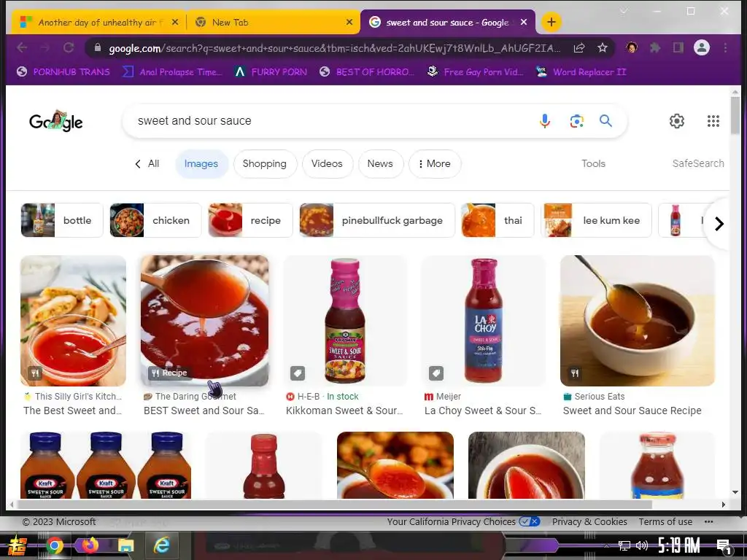The height and width of the screenshot is (560, 747).
Task: Toggle Your California Privacy Choices switch
Action: pyautogui.click(x=530, y=521)
